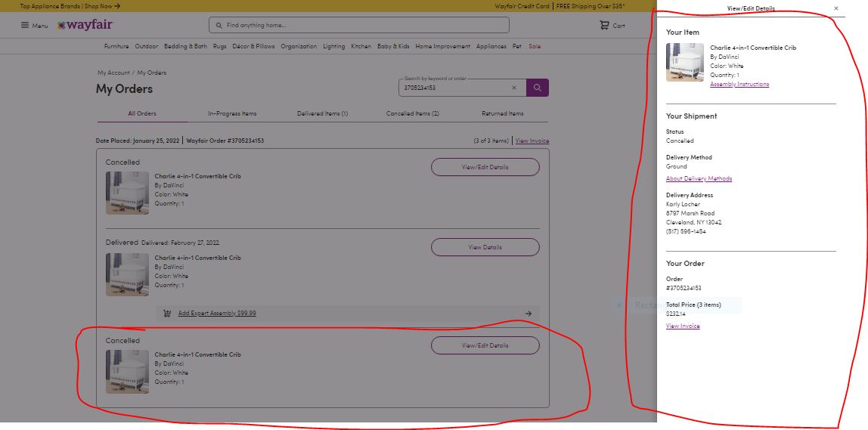Click cart icon beside Add Expert Assembly
The image size is (868, 430).
[167, 313]
